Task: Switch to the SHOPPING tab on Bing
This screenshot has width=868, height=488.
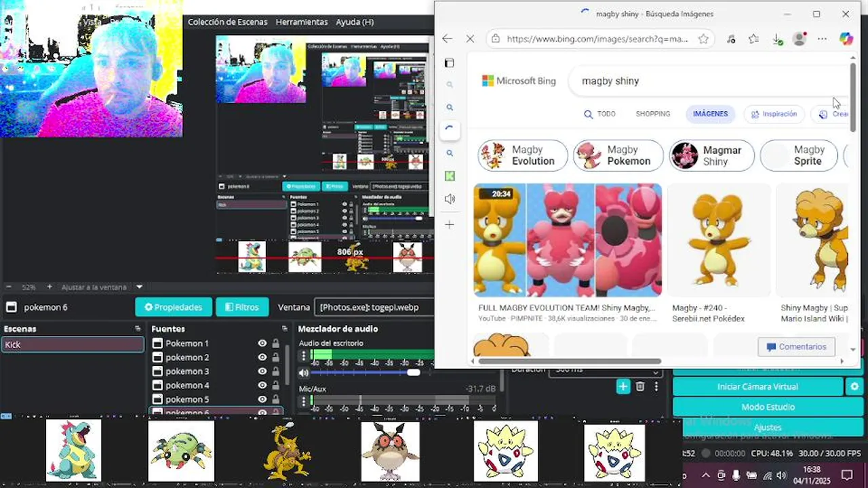Action: 652,114
